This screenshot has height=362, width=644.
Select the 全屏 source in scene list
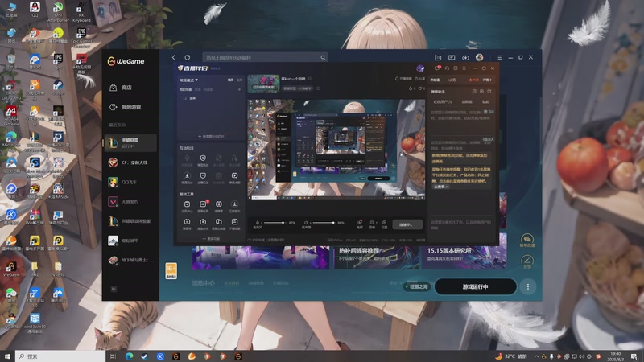point(189,98)
